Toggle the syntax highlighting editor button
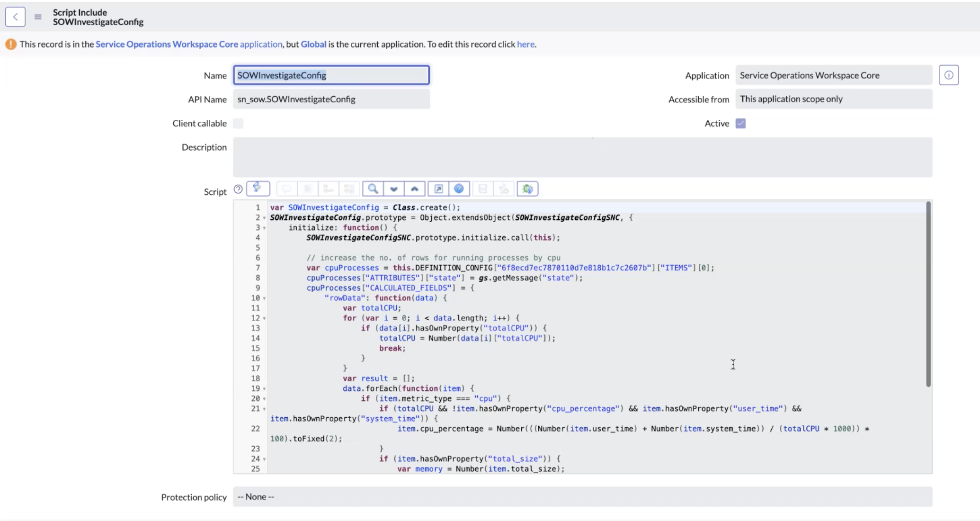Image resolution: width=980 pixels, height=521 pixels. coord(258,189)
